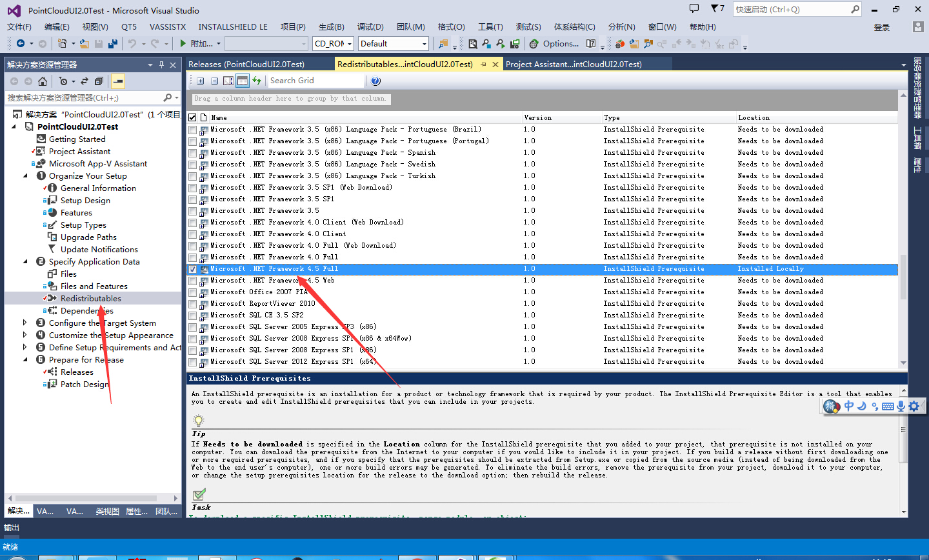Click Solution Explorer horizontal scrollbar thumb

(85, 498)
